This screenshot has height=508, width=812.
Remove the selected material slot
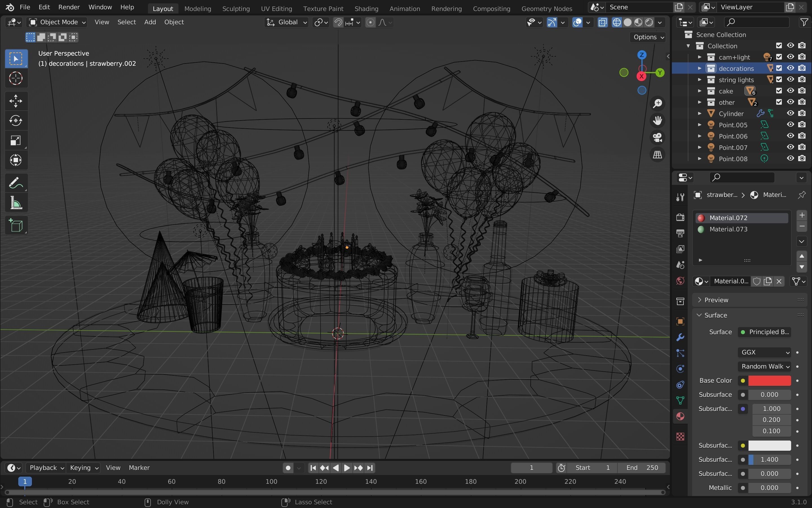[802, 226]
